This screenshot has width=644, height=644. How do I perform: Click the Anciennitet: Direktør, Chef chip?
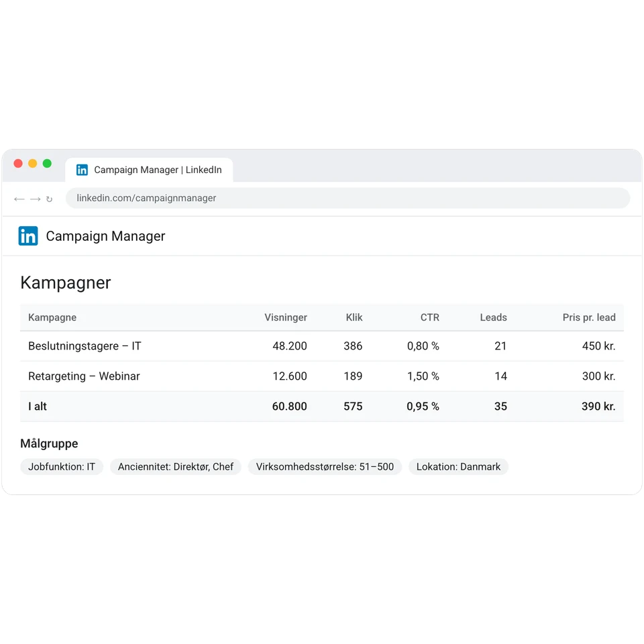tap(175, 467)
